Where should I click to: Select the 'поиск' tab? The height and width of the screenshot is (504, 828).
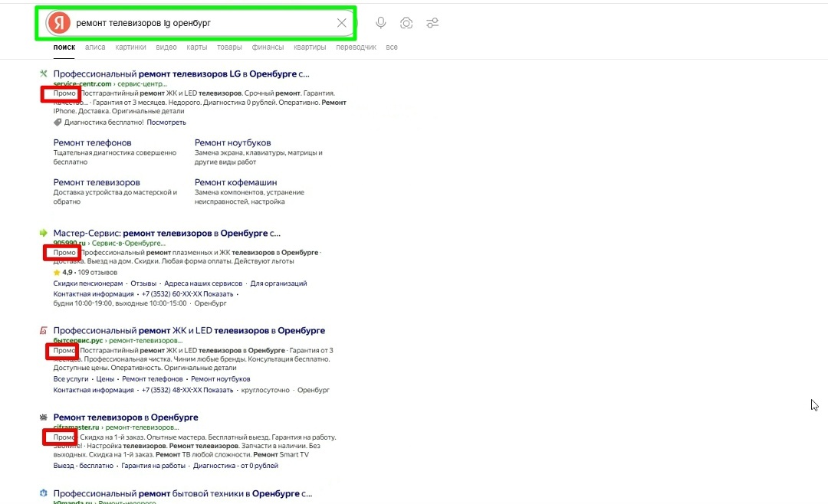coord(64,47)
